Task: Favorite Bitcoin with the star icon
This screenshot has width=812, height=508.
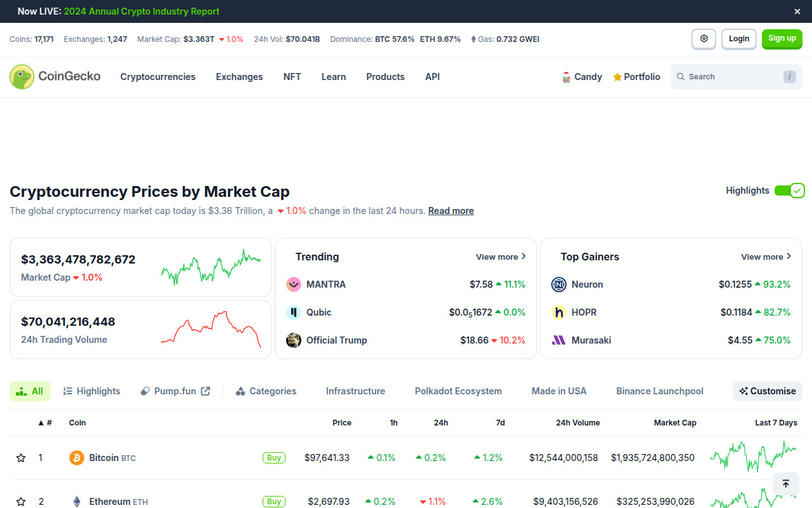Action: click(x=21, y=458)
